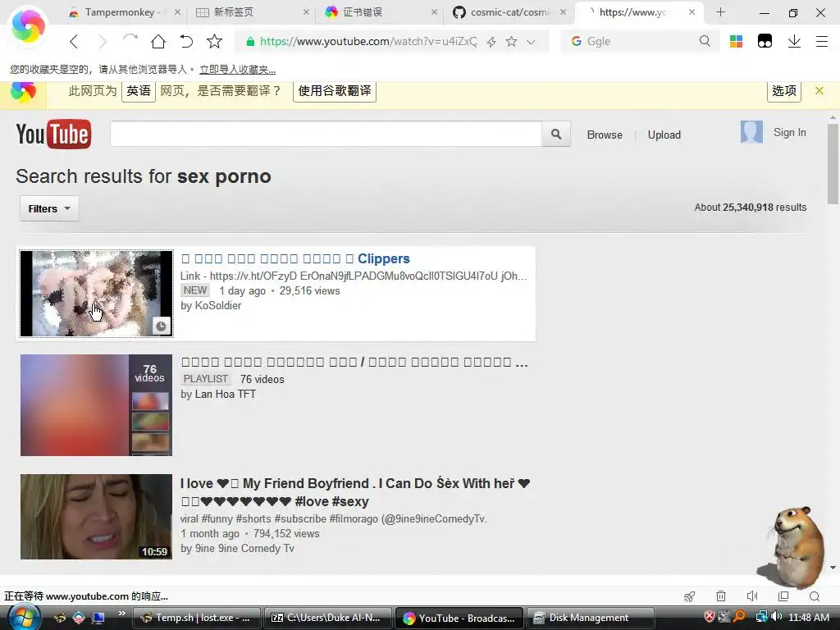Click the watch later clock on first thumbnail
This screenshot has height=630, width=840.
tap(162, 326)
